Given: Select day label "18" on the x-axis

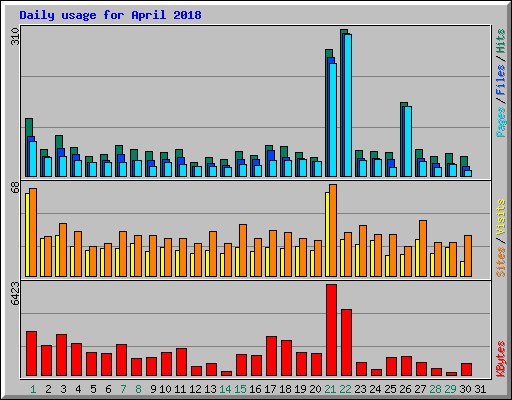Looking at the screenshot, I should 285,389.
